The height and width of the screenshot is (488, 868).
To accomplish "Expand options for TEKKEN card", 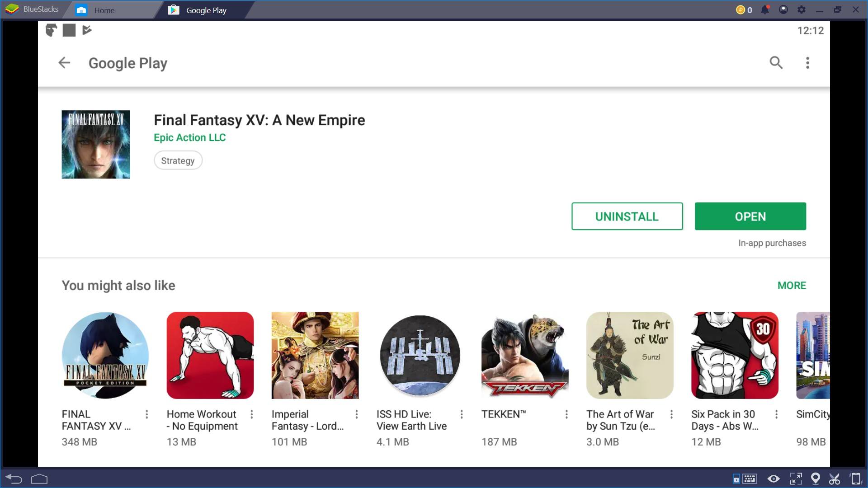I will 566,414.
